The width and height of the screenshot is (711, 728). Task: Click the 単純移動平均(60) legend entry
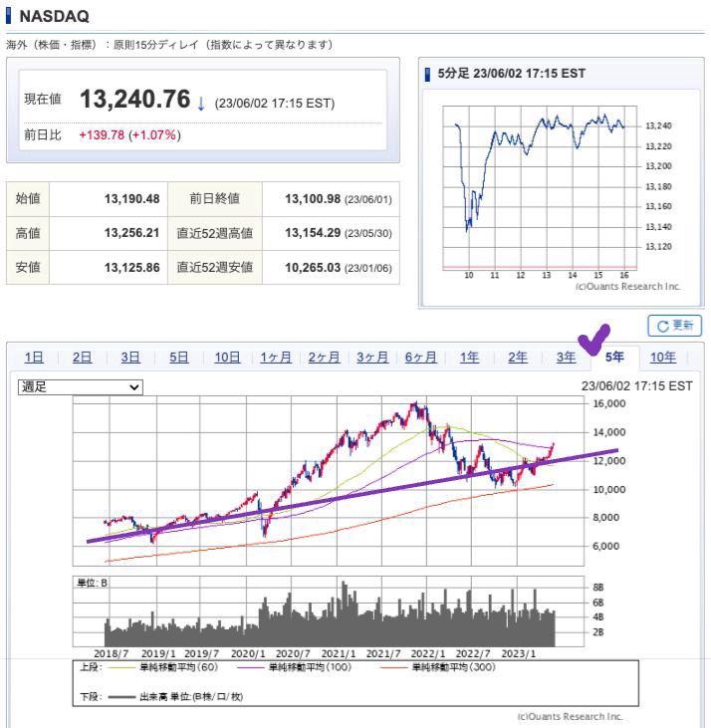pyautogui.click(x=162, y=667)
